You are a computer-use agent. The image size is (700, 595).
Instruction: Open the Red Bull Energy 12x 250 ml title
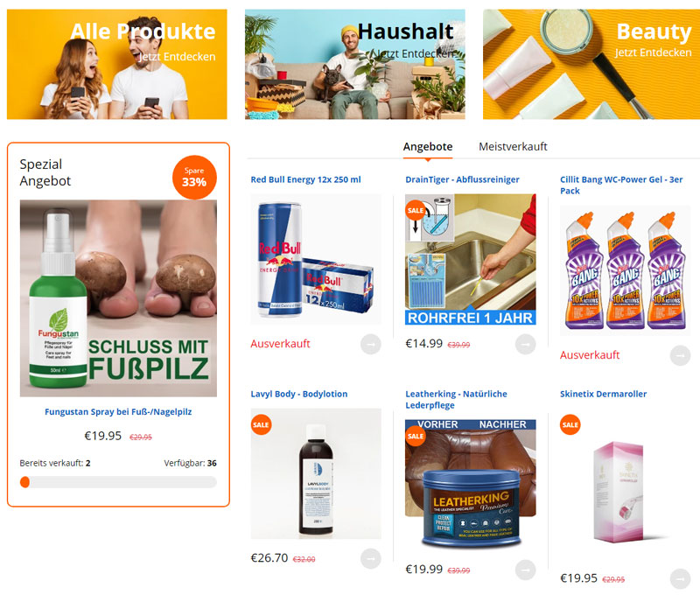(305, 179)
